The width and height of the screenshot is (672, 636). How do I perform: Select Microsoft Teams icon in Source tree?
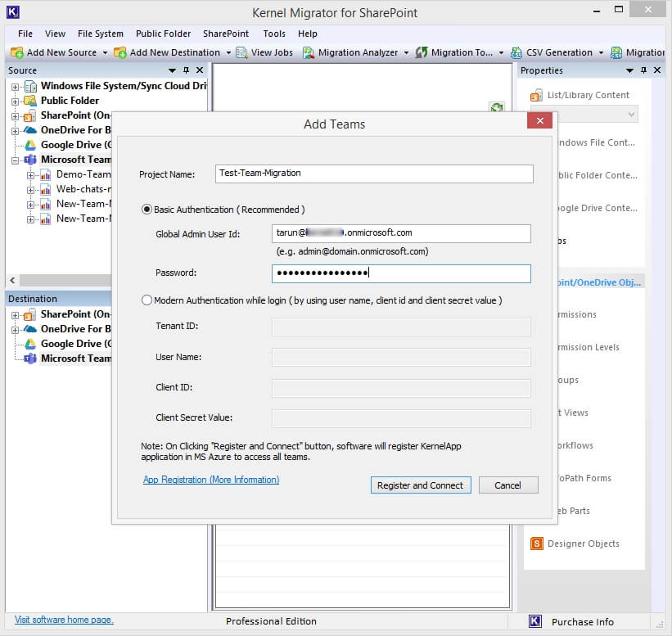(30, 160)
